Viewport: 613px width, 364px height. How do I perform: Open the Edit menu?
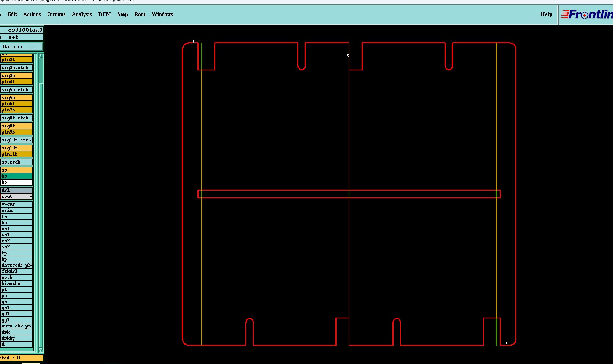coord(12,14)
